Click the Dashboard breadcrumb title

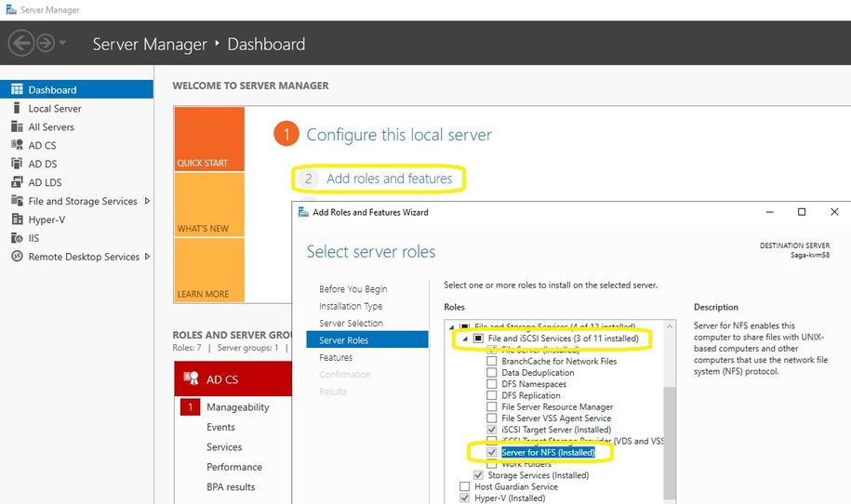click(266, 44)
